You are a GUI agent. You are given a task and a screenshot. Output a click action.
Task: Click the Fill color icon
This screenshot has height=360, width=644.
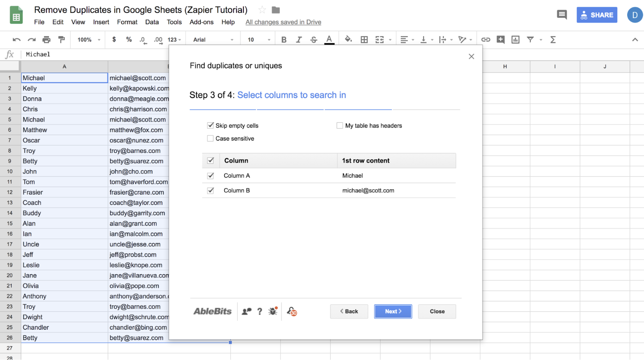[348, 40]
